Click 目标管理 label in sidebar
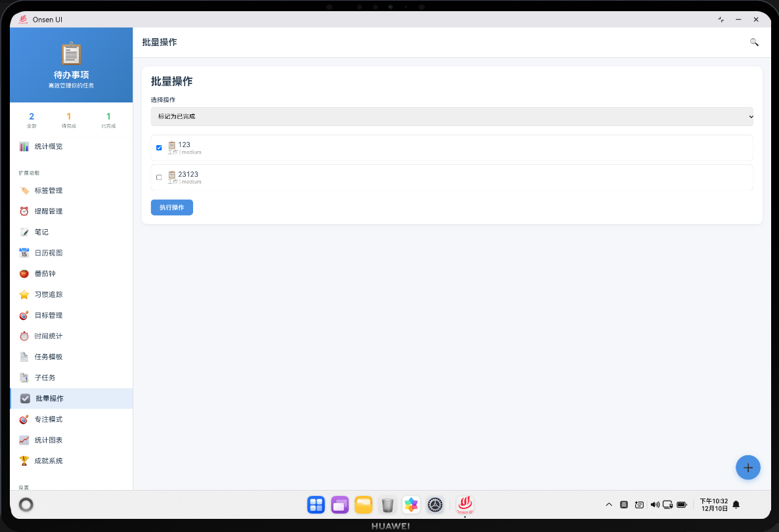 [48, 315]
